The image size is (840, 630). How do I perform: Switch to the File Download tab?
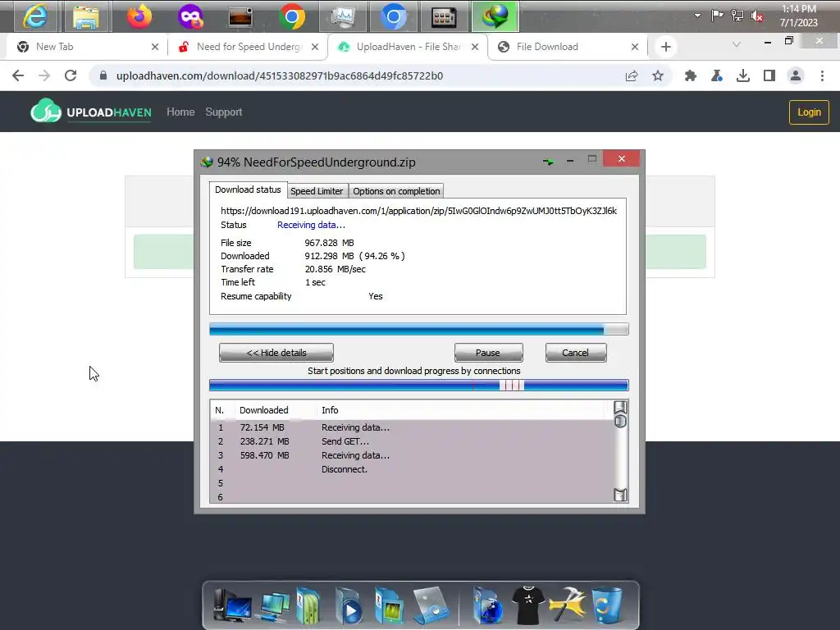pos(568,47)
